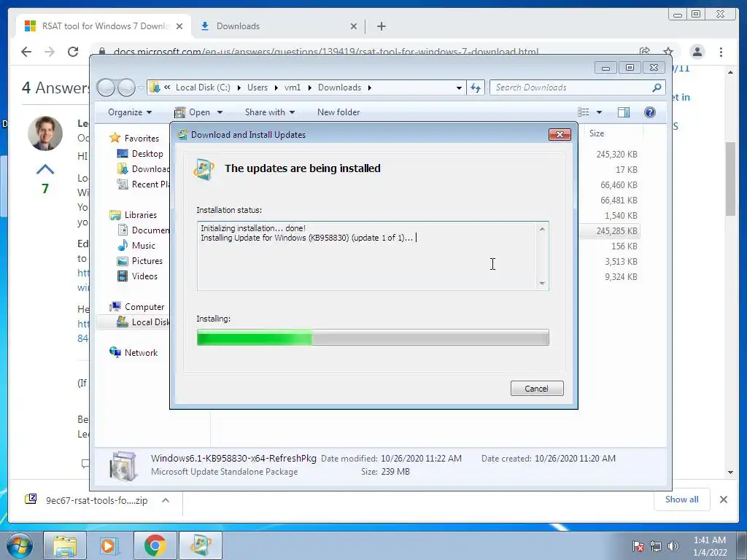The image size is (747, 560).
Task: Open a new Chrome tab
Action: click(x=381, y=27)
